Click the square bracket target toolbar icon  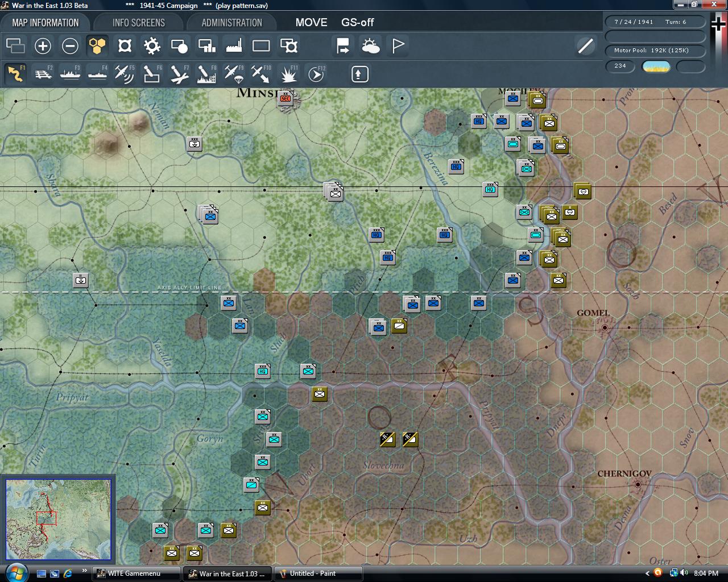click(x=125, y=46)
